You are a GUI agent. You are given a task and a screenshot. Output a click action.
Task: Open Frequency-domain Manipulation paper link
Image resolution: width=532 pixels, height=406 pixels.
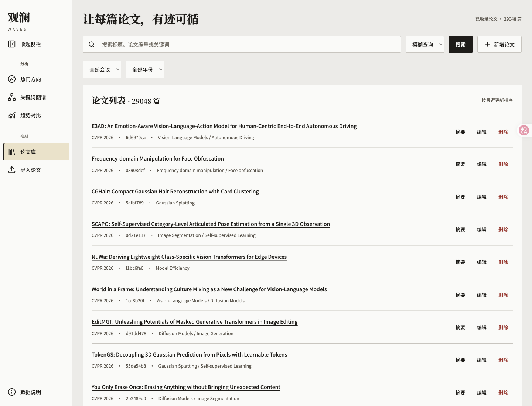pyautogui.click(x=158, y=159)
